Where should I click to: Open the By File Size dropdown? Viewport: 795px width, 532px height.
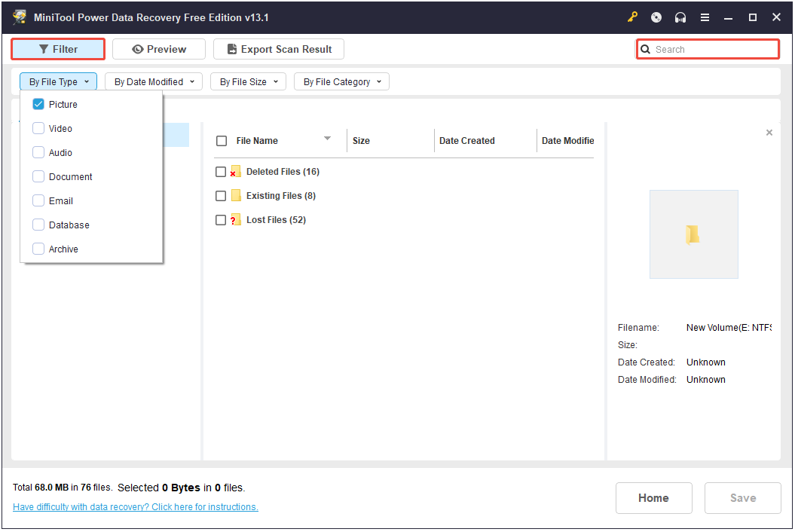point(249,81)
